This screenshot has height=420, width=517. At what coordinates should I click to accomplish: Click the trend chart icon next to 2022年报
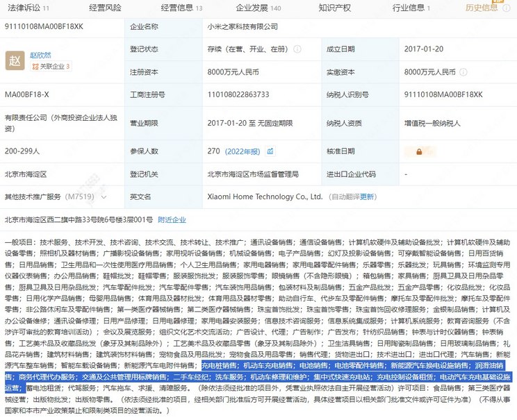270,151
